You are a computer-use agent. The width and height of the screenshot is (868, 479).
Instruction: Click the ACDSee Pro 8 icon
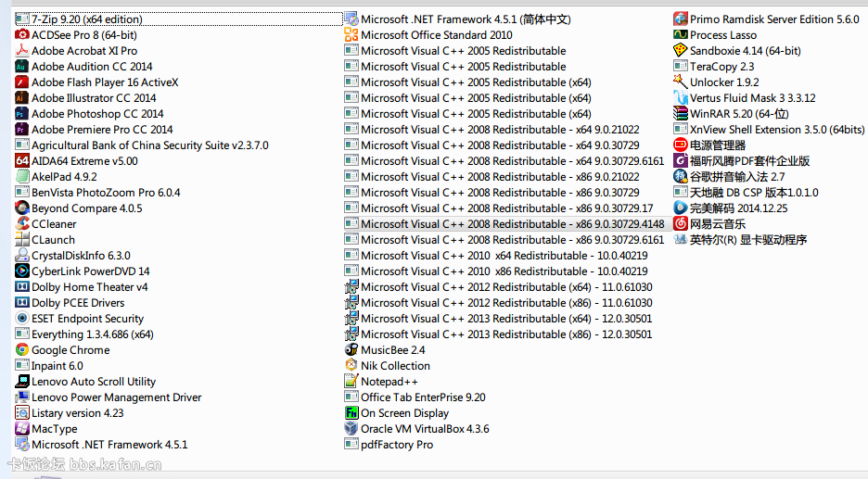click(22, 35)
